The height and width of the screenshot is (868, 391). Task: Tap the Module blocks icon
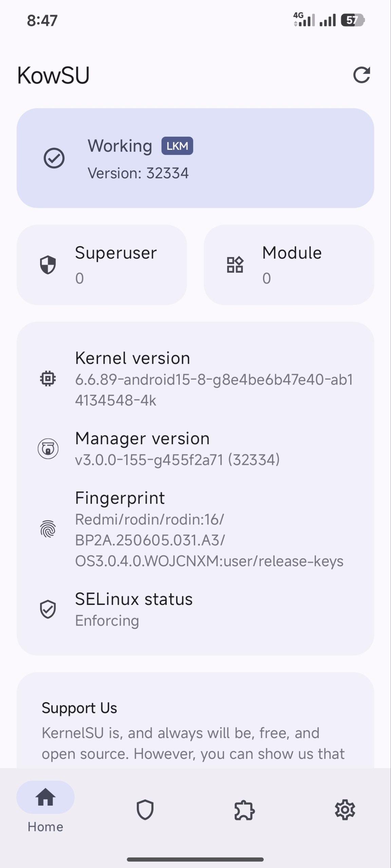pyautogui.click(x=235, y=265)
